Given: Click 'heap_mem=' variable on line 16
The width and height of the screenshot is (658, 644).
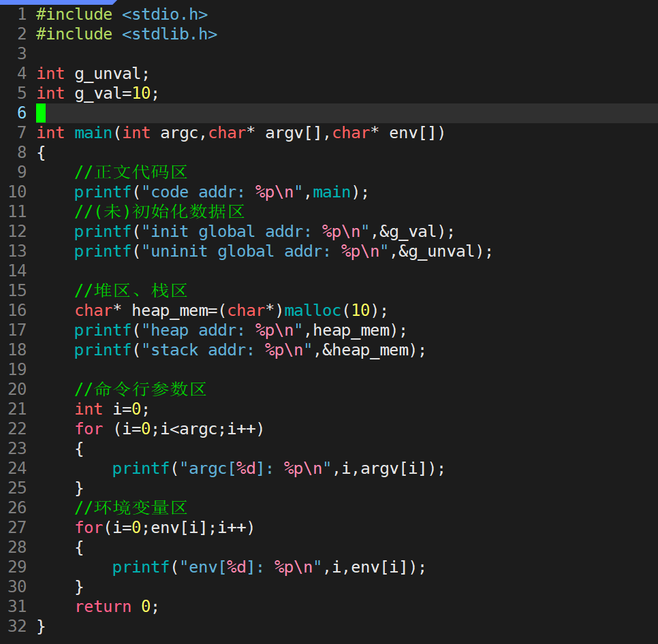Looking at the screenshot, I should pos(174,310).
